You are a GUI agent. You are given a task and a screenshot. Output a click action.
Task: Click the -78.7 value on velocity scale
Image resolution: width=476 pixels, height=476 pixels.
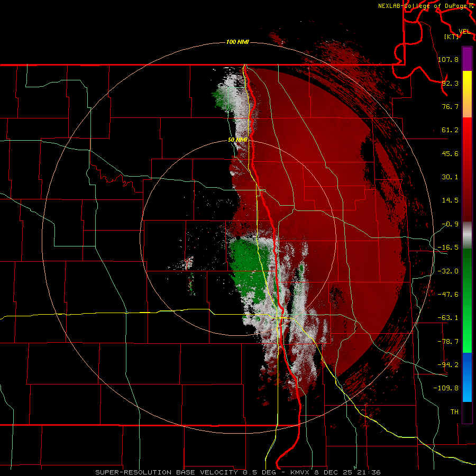point(448,342)
